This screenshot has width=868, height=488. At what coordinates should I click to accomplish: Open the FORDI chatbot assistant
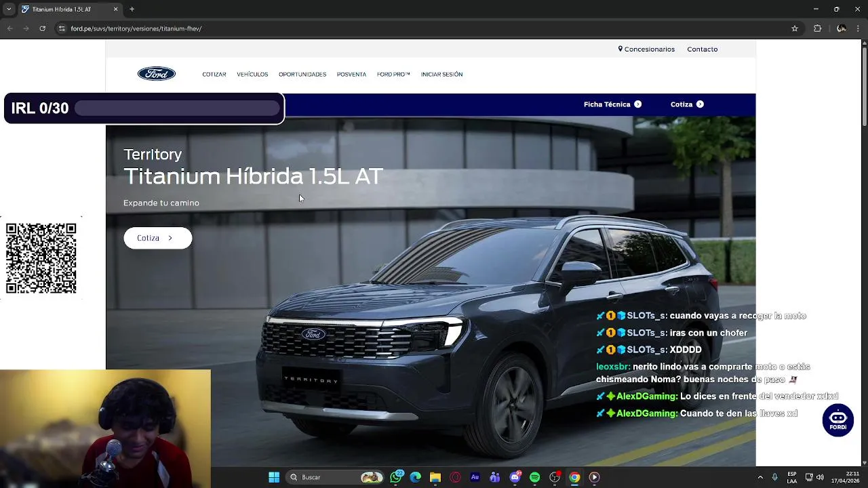coord(838,420)
